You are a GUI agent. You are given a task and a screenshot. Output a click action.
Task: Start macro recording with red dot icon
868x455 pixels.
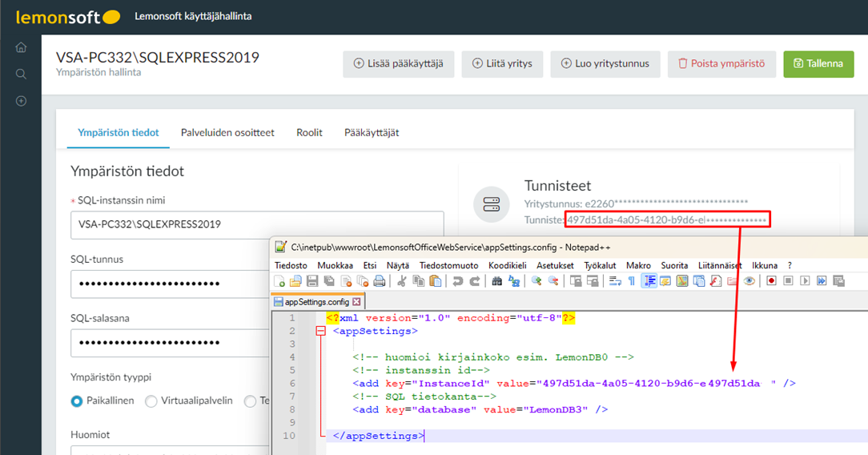(771, 281)
